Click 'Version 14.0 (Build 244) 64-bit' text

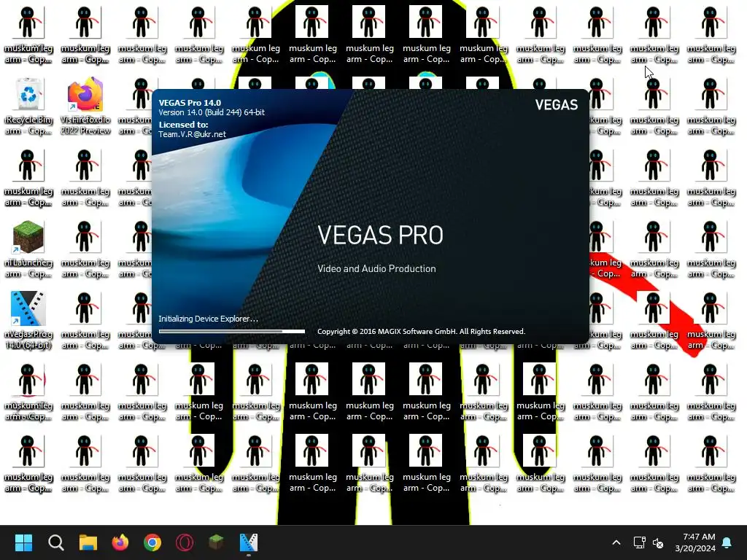coord(212,112)
